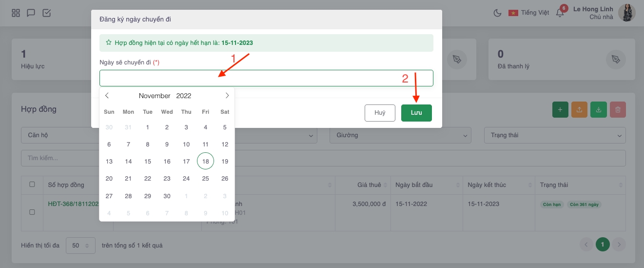Click the orange upload icon button
This screenshot has height=268, width=644.
(579, 110)
